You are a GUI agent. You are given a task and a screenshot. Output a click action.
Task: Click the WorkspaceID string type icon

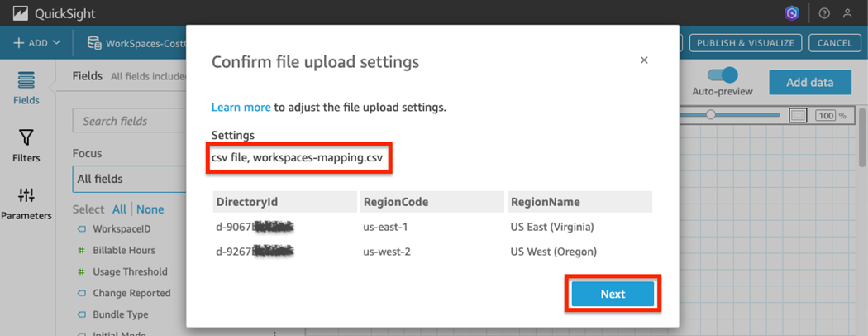[81, 229]
